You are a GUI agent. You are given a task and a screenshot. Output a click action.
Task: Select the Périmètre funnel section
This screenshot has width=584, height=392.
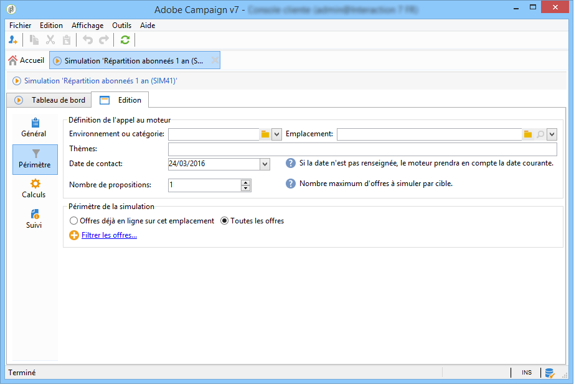click(x=35, y=159)
